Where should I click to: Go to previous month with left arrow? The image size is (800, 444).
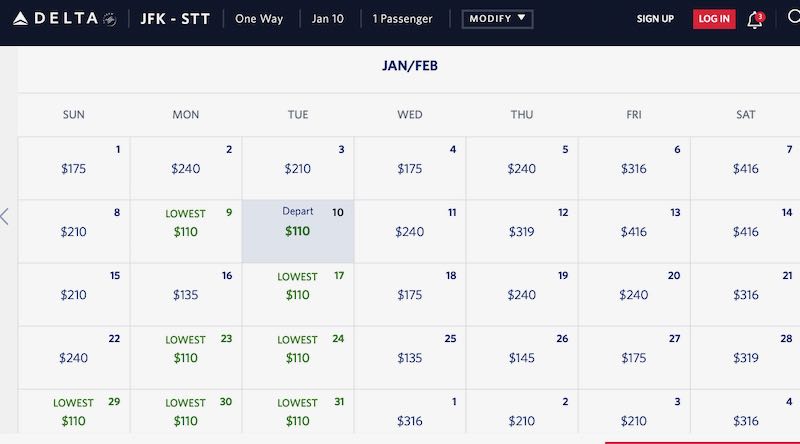(5, 216)
